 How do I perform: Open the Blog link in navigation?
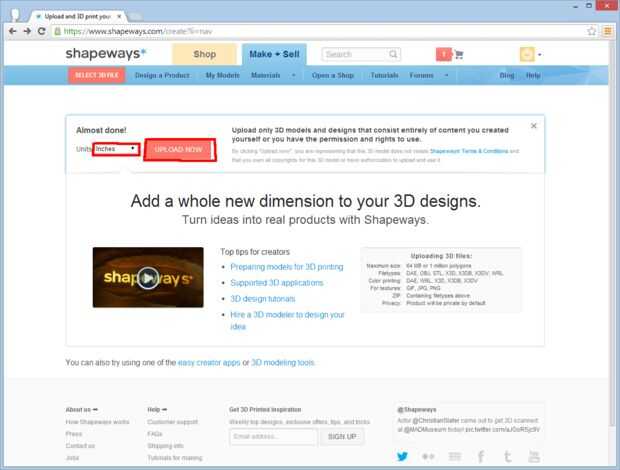(507, 75)
